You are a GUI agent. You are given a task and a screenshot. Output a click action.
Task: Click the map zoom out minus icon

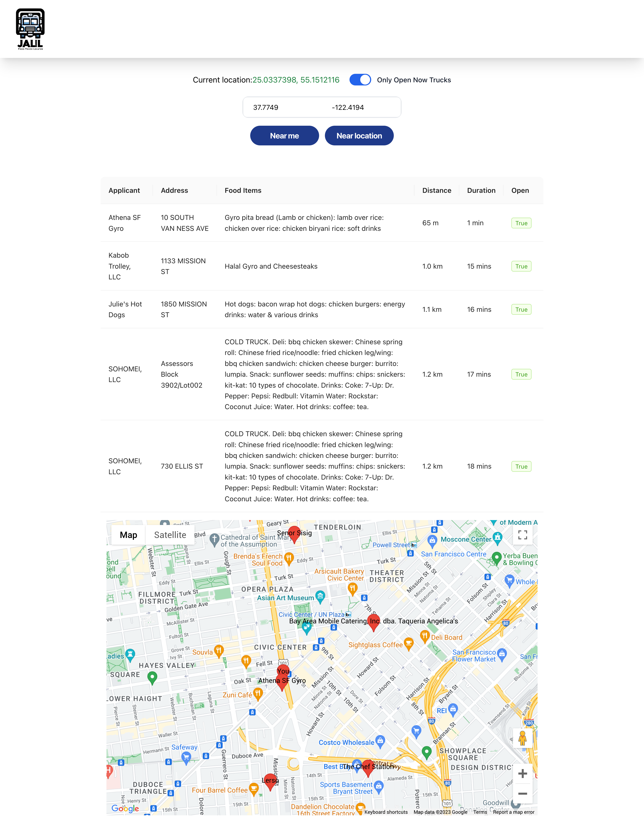click(x=522, y=793)
